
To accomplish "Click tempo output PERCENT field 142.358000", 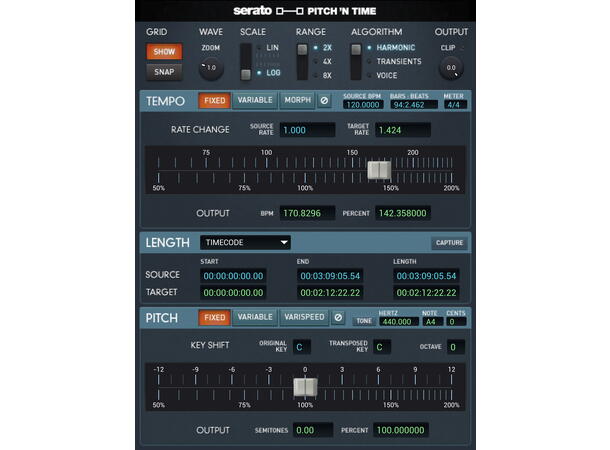I will pos(403,213).
